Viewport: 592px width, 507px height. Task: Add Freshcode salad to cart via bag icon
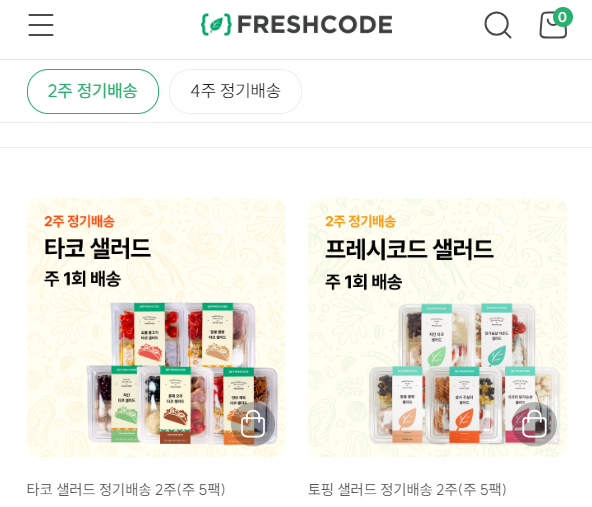click(534, 424)
